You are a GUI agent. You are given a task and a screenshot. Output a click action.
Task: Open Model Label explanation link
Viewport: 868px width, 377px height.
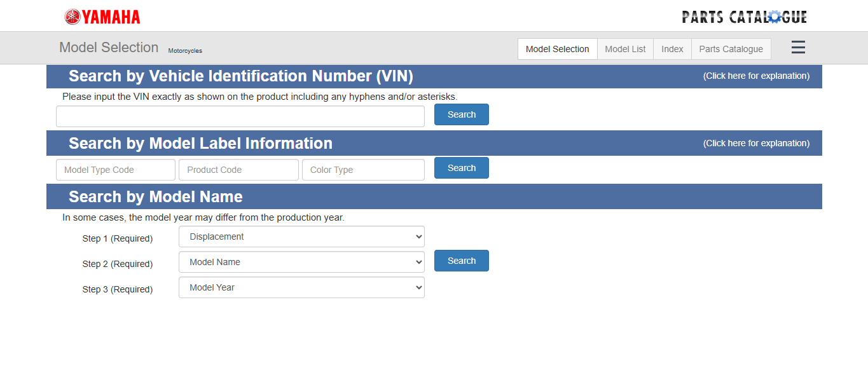tap(756, 143)
